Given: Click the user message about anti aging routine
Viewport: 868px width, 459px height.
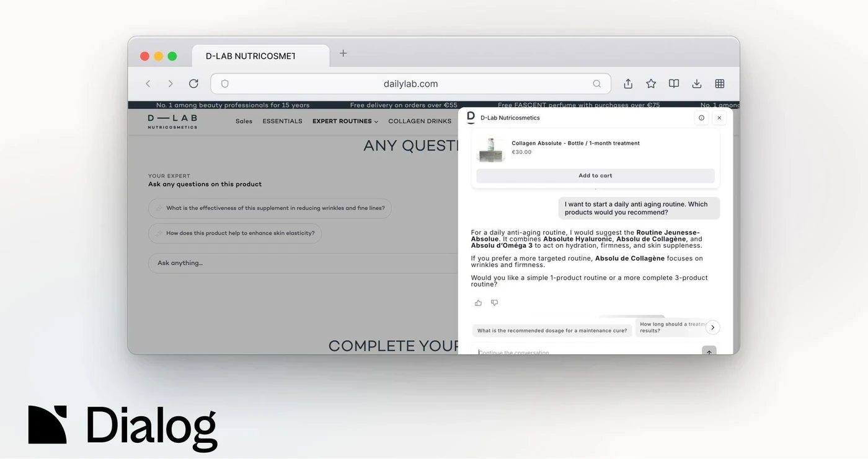Looking at the screenshot, I should coord(639,208).
